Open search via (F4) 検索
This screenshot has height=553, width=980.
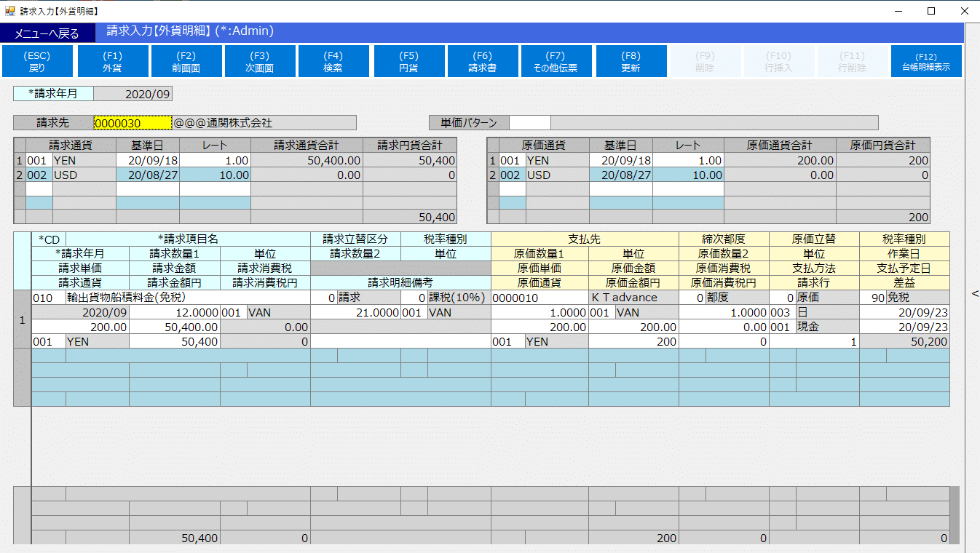[x=333, y=62]
